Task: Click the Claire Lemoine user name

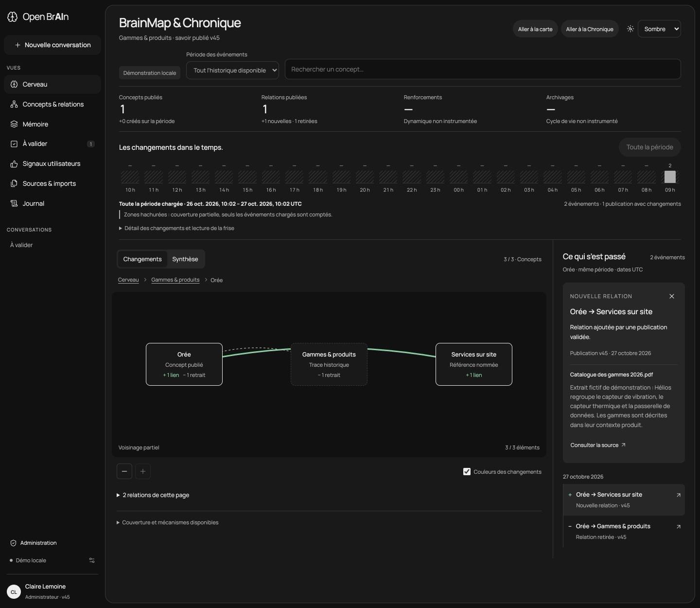Action: [x=45, y=587]
